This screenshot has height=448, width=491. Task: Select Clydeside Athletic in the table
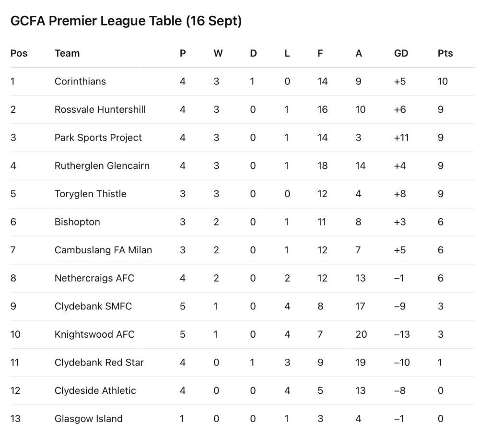[95, 390]
